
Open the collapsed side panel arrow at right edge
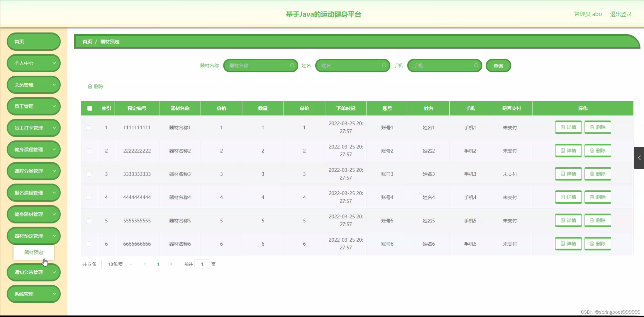[x=639, y=158]
